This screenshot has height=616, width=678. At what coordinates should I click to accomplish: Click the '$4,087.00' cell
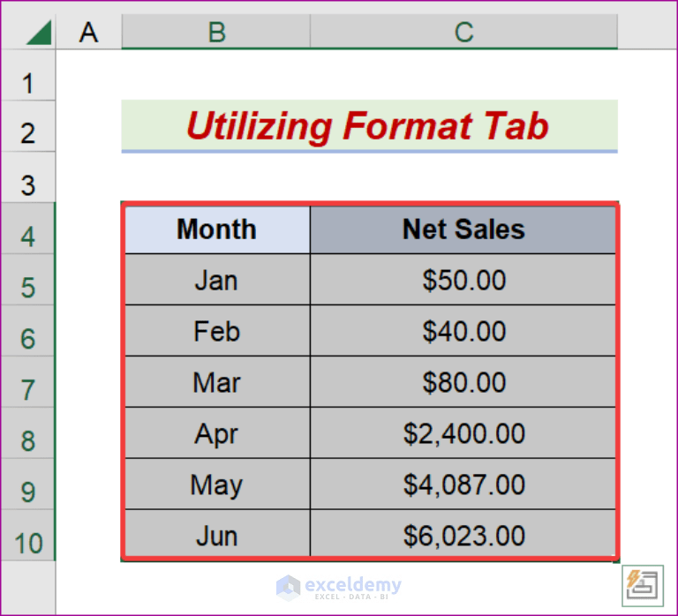click(463, 484)
